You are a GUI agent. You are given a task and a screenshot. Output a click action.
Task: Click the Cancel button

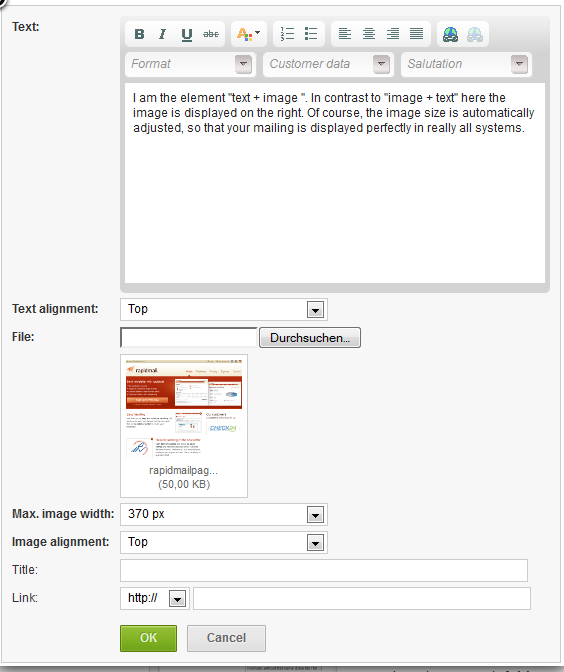[x=226, y=638]
